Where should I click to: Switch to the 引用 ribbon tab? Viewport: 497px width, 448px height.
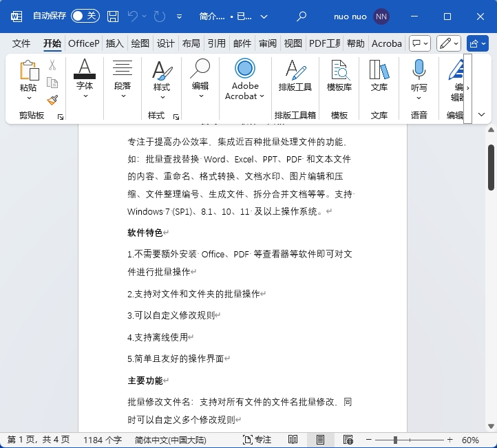(x=216, y=43)
